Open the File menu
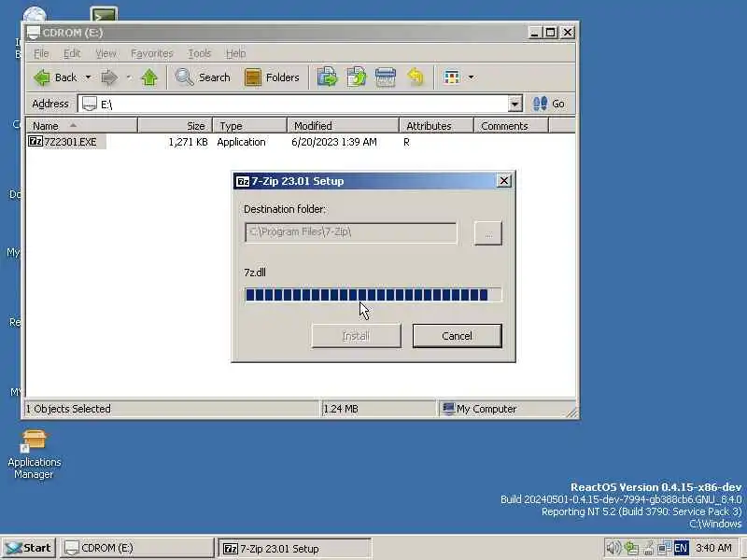This screenshot has height=560, width=747. [x=41, y=53]
